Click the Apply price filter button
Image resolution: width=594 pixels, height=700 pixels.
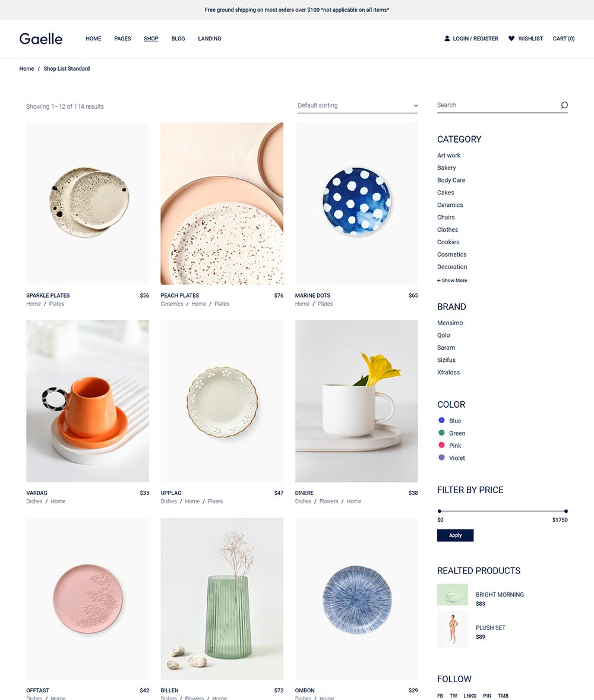(455, 535)
